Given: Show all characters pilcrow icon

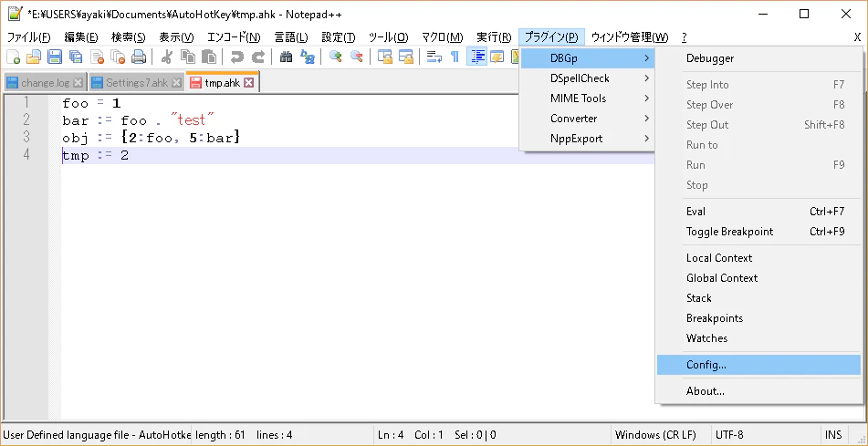Looking at the screenshot, I should (455, 57).
